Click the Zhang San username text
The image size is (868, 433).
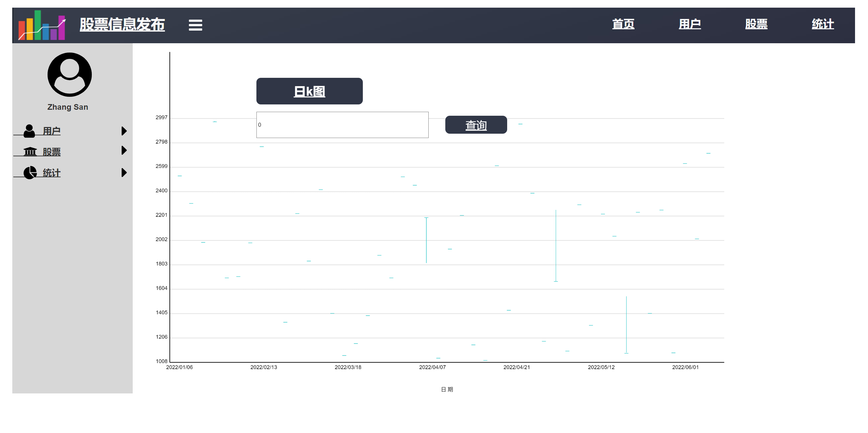pyautogui.click(x=68, y=107)
